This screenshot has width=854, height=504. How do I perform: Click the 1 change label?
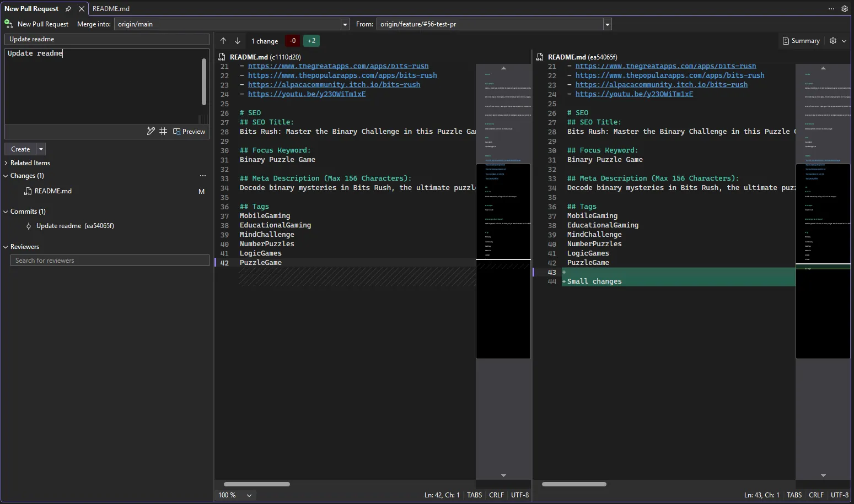pyautogui.click(x=265, y=41)
